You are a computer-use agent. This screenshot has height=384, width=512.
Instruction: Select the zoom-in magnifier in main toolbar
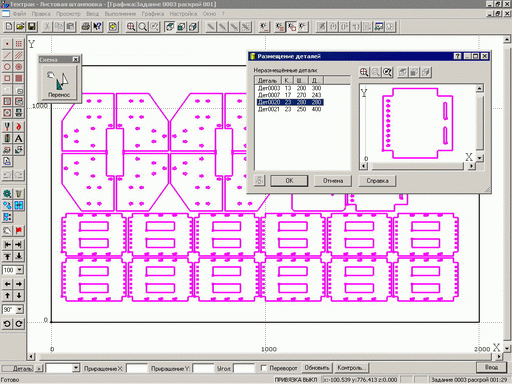131,26
